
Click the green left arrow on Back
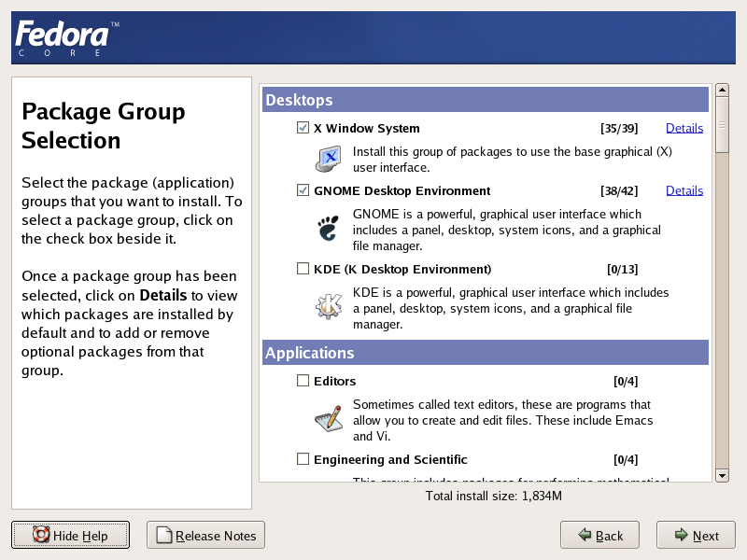point(585,534)
